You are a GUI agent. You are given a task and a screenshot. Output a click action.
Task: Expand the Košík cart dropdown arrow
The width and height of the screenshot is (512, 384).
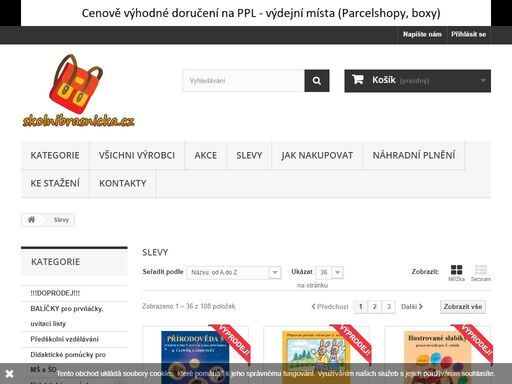click(483, 80)
